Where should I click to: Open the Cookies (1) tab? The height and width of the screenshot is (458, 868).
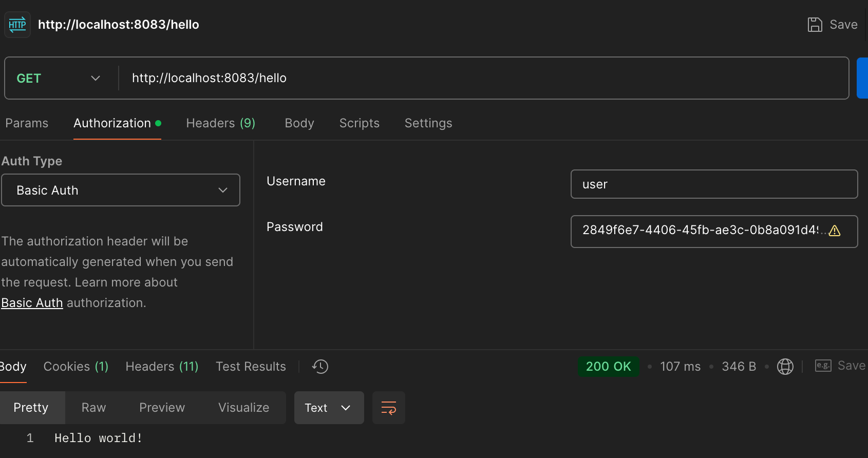[76, 367]
